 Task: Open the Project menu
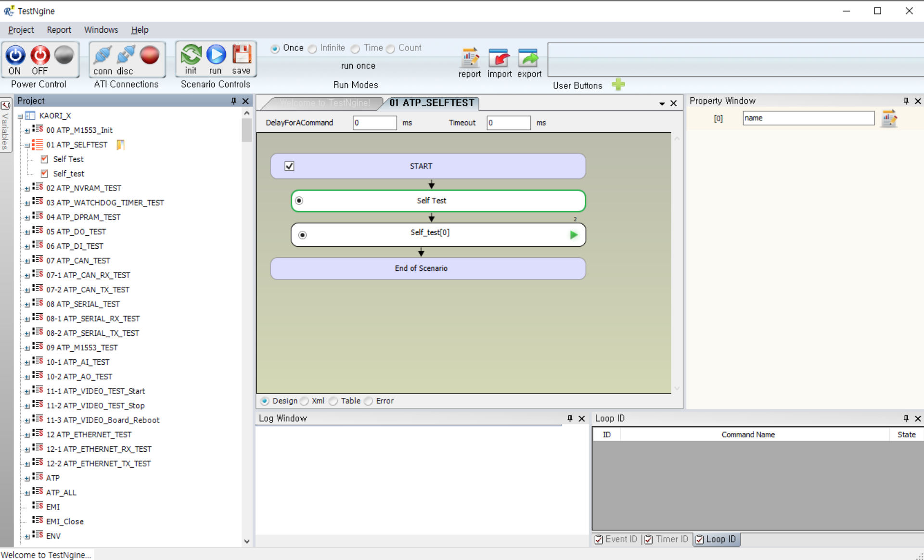coord(21,30)
